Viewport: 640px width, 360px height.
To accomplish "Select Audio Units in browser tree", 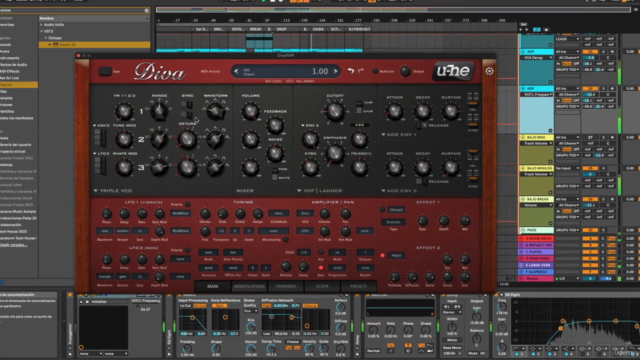I will 54,24.
